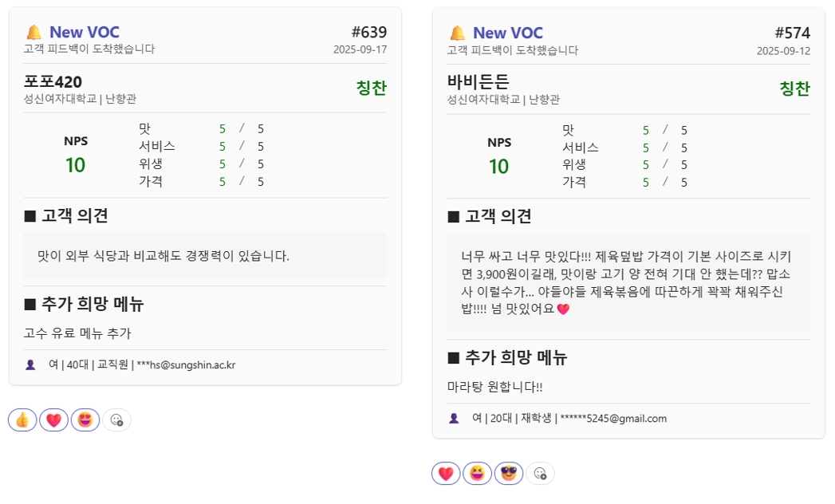
Task: Click the thumbs up reaction under card #639
Action: [x=22, y=419]
